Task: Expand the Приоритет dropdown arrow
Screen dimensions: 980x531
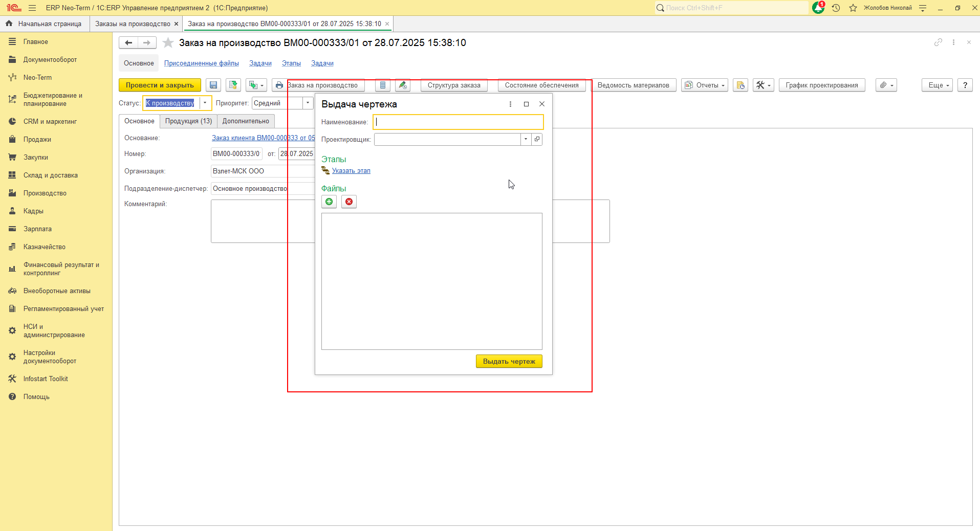Action: tap(308, 103)
